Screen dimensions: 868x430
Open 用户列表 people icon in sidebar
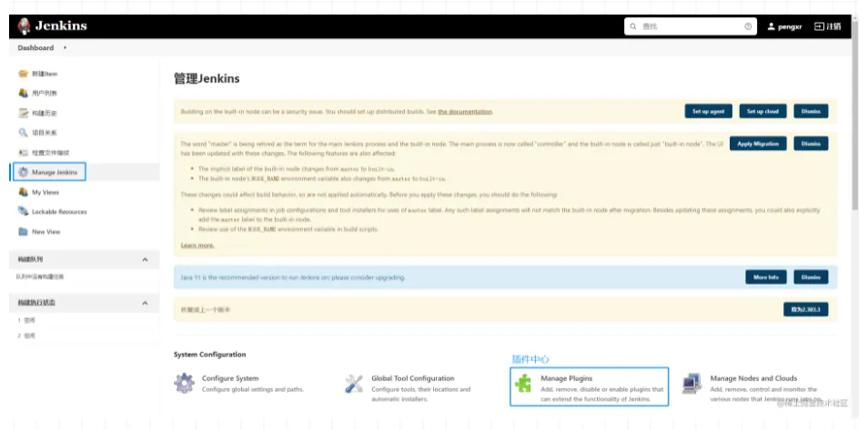click(23, 93)
